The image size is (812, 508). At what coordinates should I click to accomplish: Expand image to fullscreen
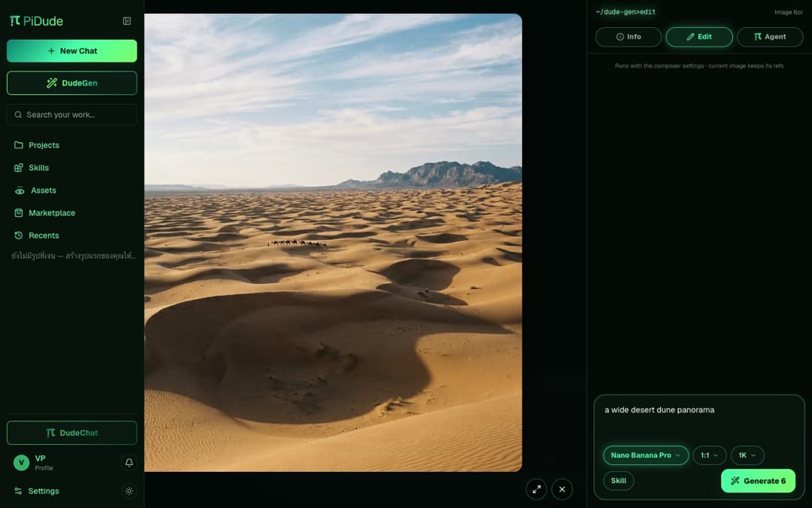coord(537,489)
